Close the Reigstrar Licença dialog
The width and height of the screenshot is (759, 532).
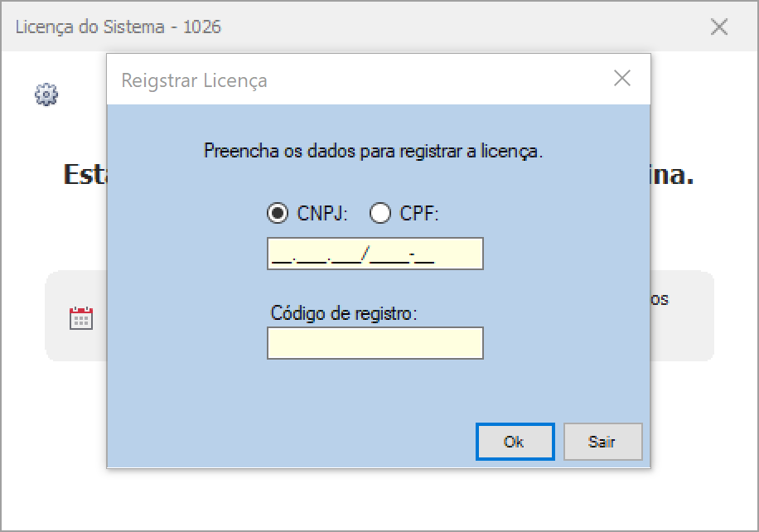[621, 79]
